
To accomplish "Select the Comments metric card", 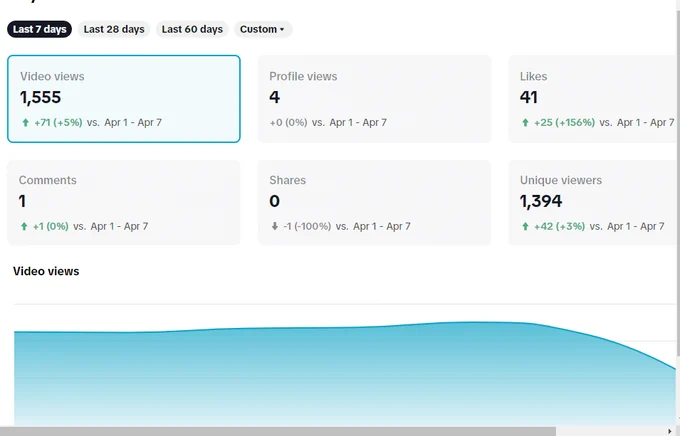I will 124,203.
